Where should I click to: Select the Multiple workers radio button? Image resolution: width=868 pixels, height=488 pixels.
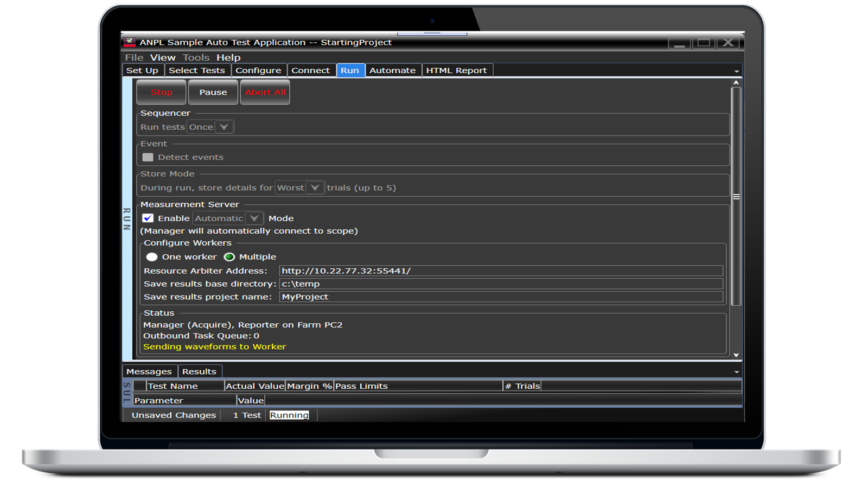click(229, 257)
